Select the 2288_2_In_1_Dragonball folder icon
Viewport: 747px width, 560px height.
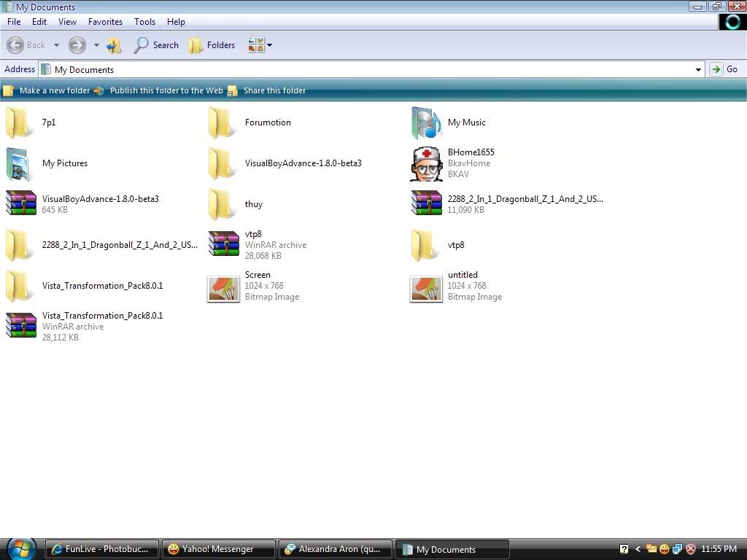[19, 246]
